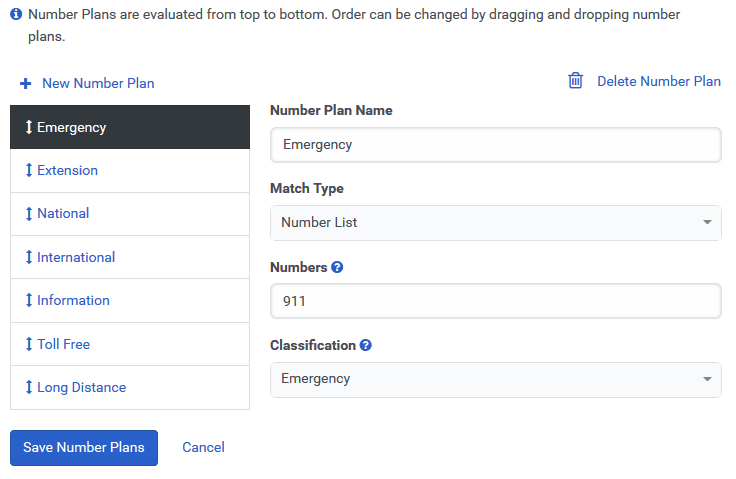Screen dimensions: 736x479
Task: Click drag handle icon of Toll Free plan
Action: 29,344
